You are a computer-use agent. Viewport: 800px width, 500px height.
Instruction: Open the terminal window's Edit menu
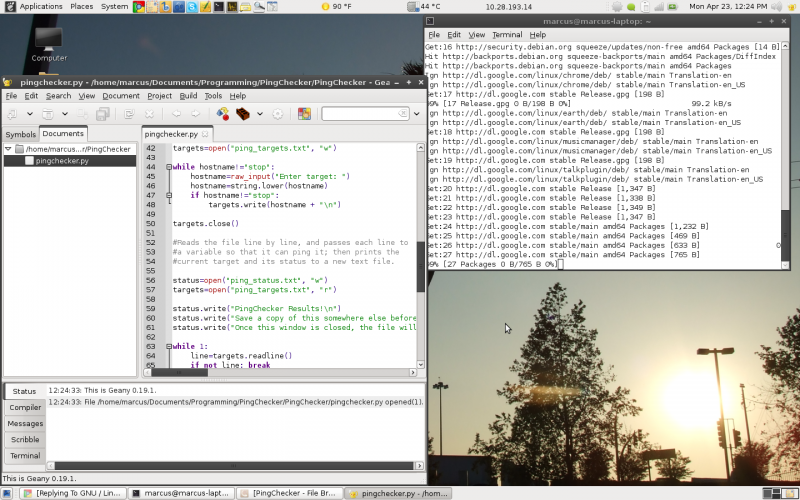tap(454, 35)
